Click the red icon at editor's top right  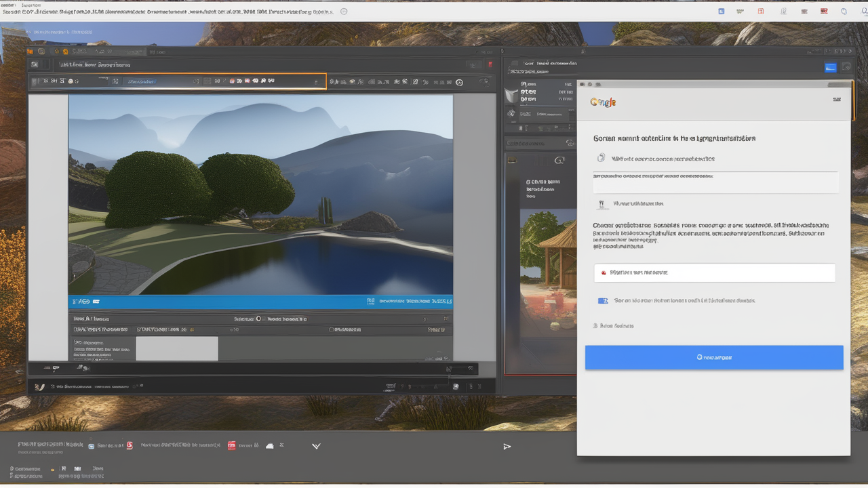[490, 65]
